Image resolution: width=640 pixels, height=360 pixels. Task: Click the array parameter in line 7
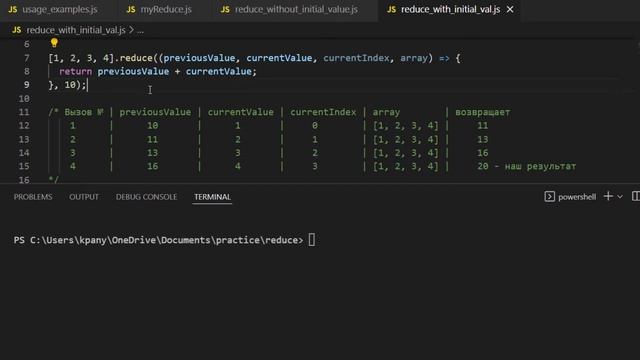413,58
